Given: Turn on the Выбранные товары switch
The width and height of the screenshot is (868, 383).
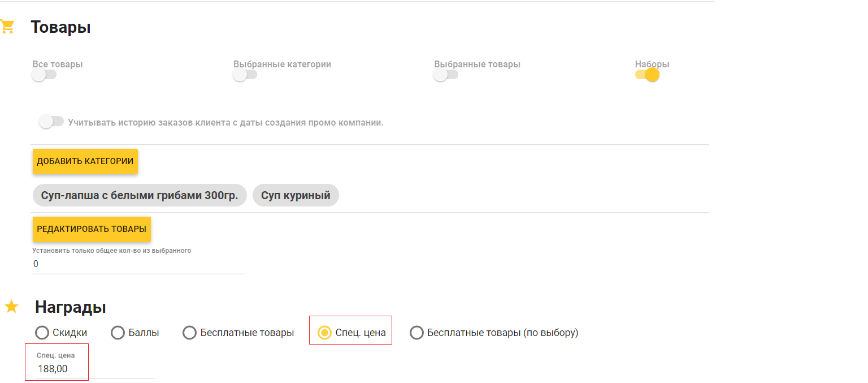Looking at the screenshot, I should click(x=446, y=75).
